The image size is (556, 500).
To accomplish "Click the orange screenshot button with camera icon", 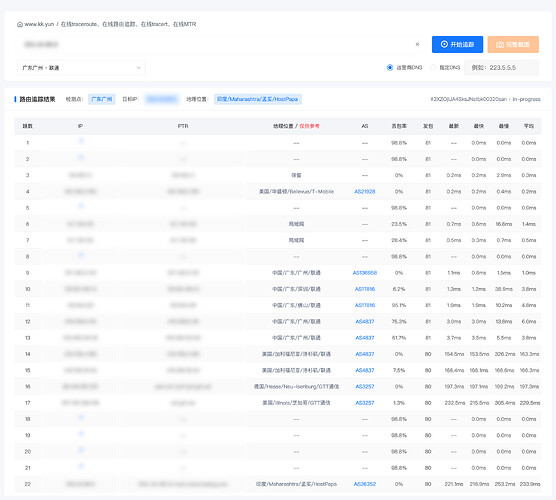I will click(x=513, y=44).
